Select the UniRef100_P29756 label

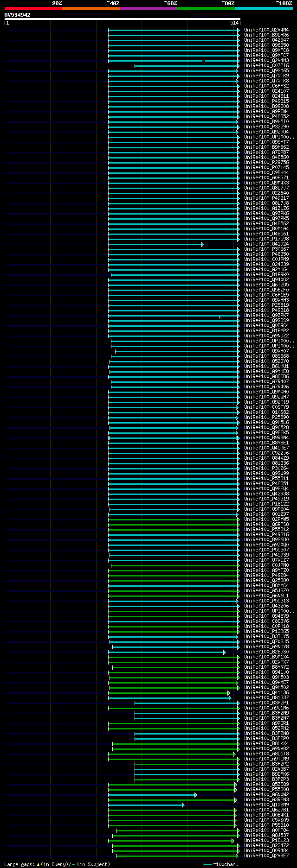(x=266, y=163)
